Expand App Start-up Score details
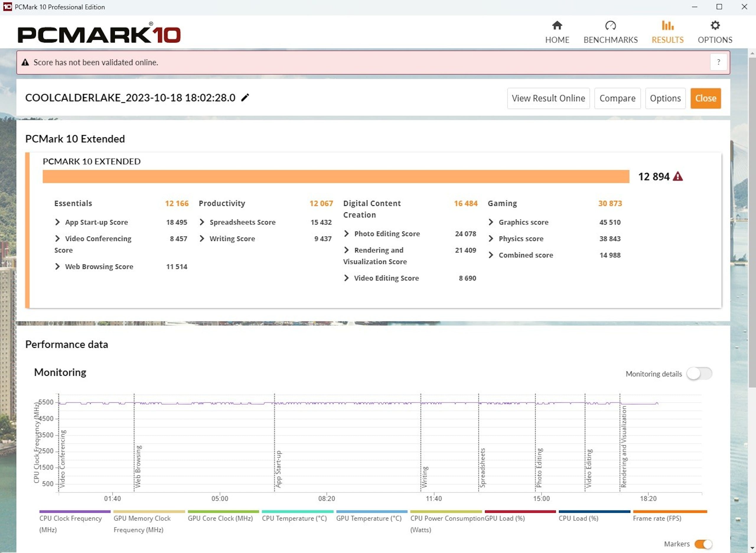 pos(57,222)
